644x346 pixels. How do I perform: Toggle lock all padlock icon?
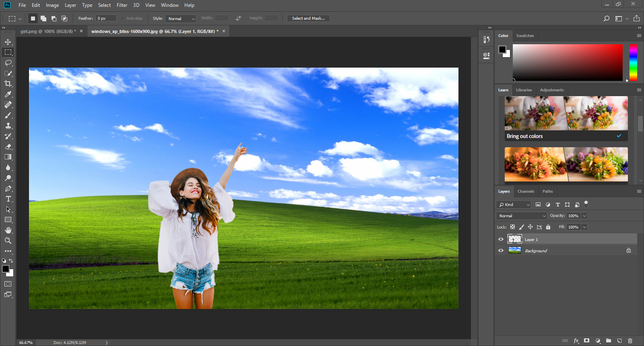click(x=548, y=227)
